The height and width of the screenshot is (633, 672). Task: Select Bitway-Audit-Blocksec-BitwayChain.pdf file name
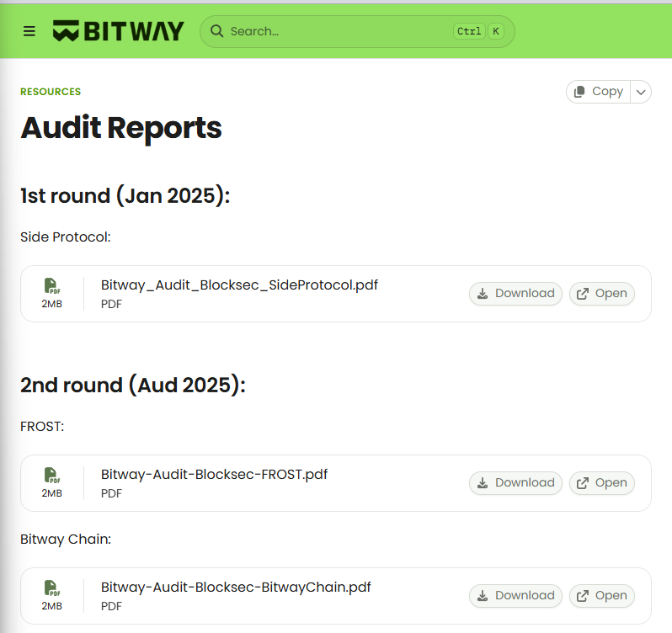236,588
